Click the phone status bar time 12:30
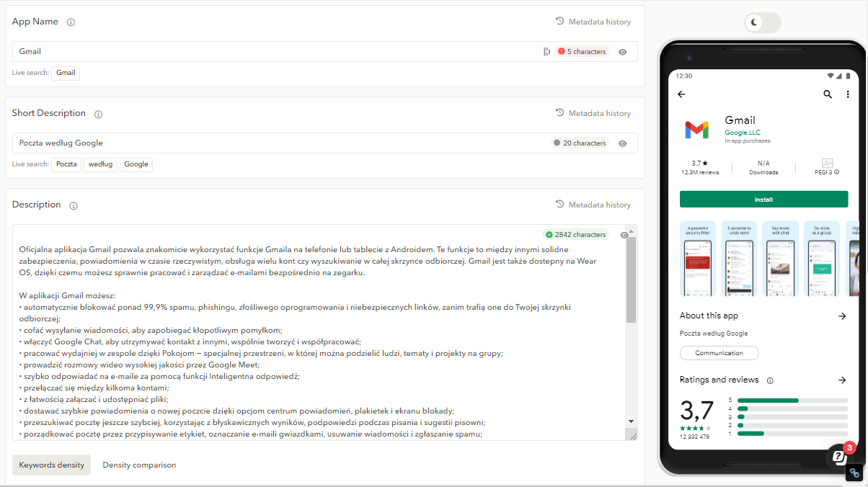The image size is (868, 487). pos(684,76)
